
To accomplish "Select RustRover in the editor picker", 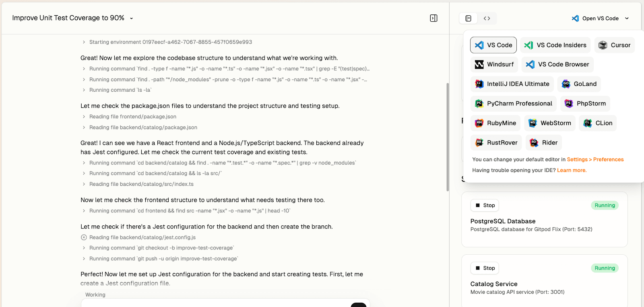I will coord(496,142).
